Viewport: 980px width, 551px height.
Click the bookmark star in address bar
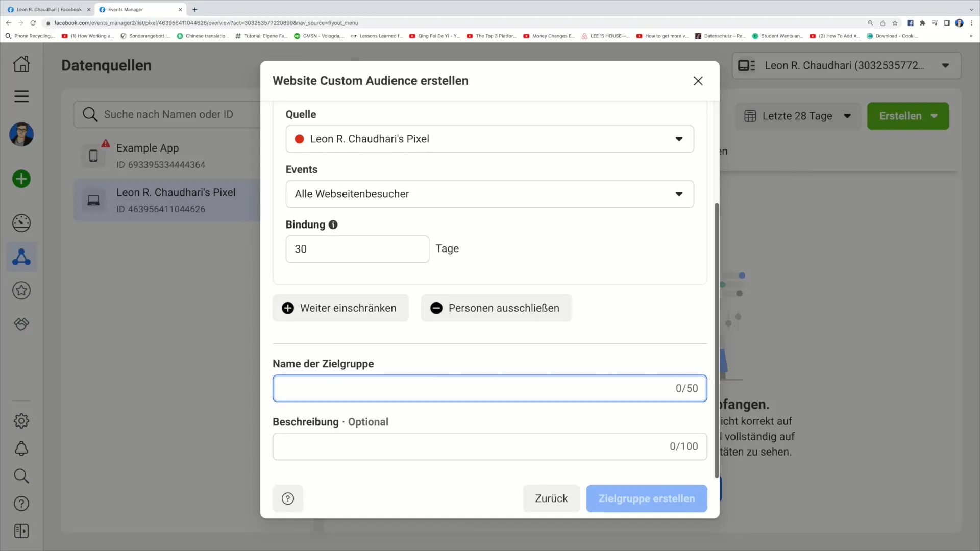click(895, 23)
